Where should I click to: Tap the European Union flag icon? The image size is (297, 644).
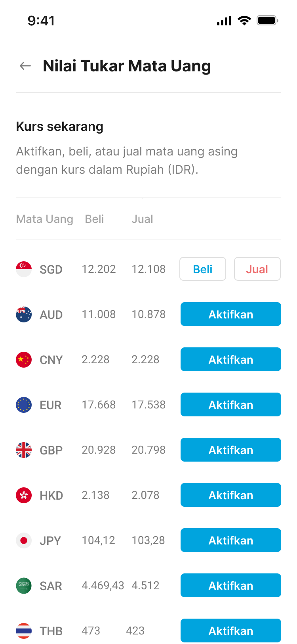(24, 405)
